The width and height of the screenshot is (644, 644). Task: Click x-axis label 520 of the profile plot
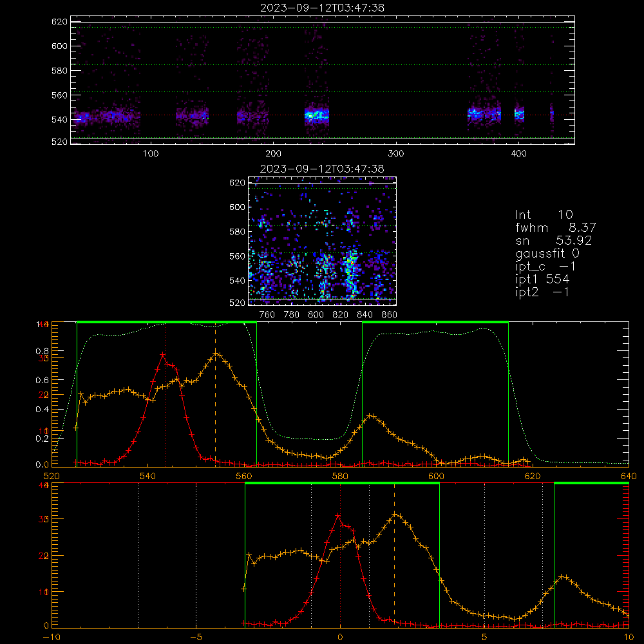[x=52, y=476]
